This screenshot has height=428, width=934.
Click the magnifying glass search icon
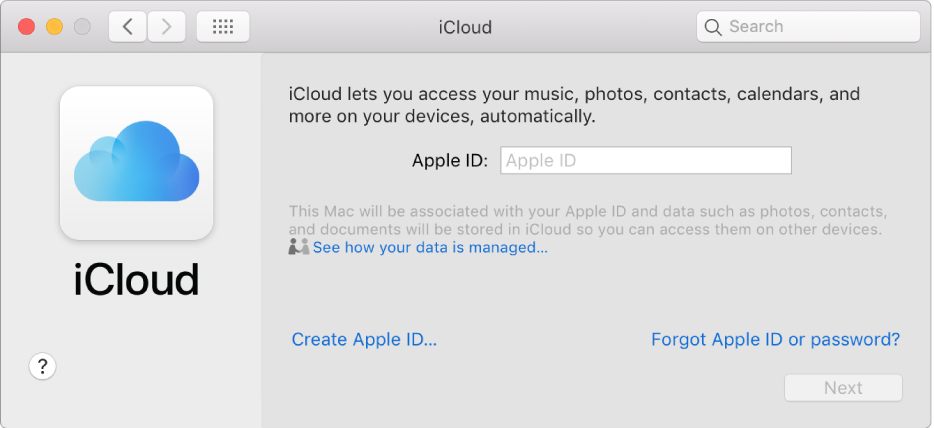pos(713,27)
